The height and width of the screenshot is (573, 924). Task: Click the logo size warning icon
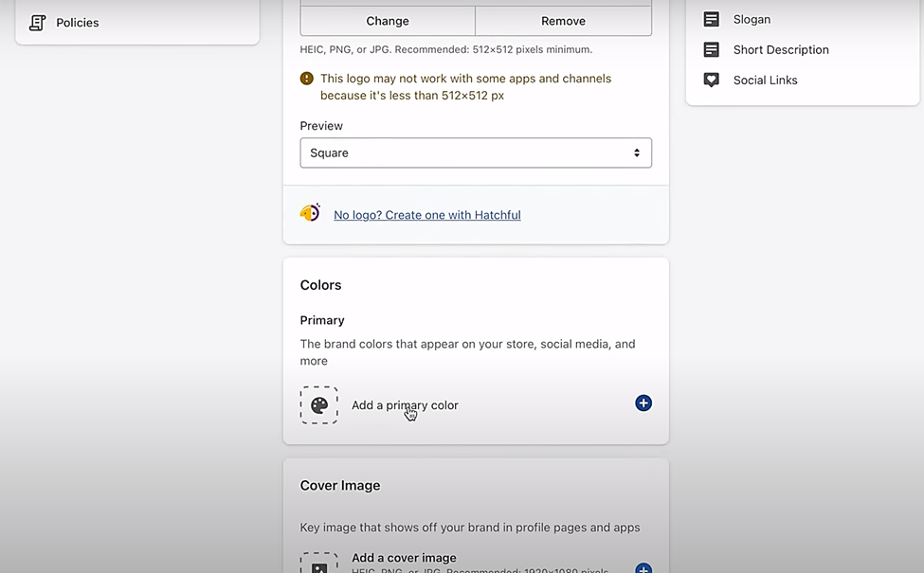306,79
